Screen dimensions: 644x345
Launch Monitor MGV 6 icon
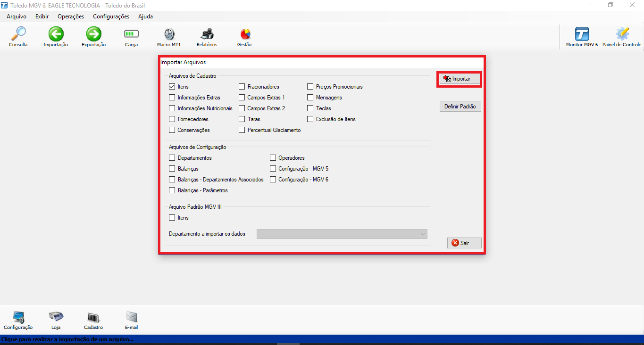click(582, 34)
